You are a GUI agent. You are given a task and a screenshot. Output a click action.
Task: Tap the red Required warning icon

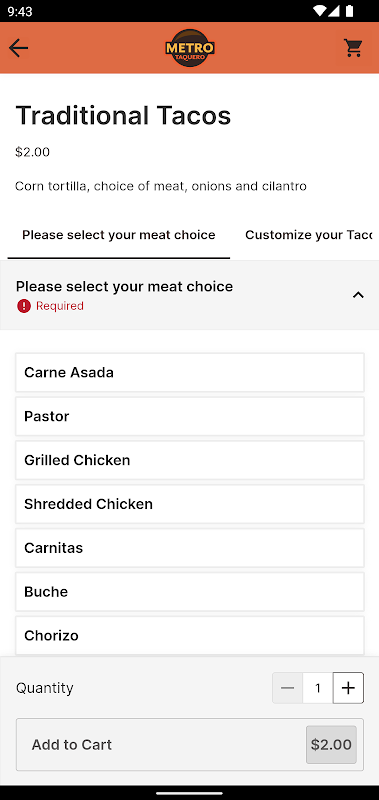point(23,306)
